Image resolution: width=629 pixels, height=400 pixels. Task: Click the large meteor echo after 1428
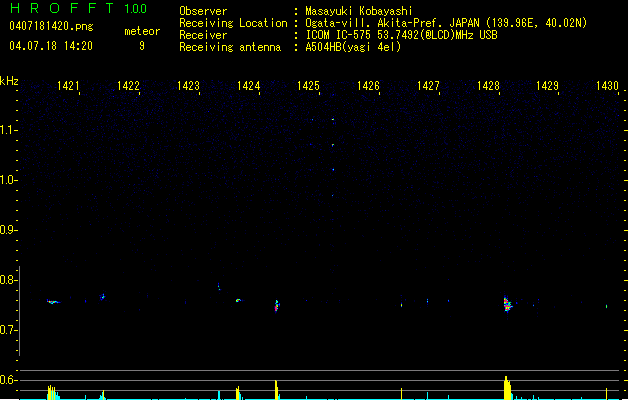pos(507,304)
